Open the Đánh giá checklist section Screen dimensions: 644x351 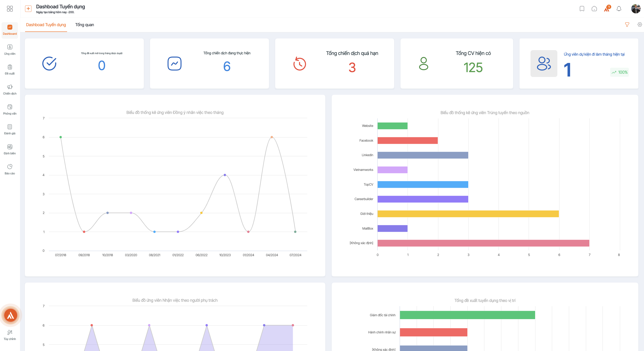10,130
